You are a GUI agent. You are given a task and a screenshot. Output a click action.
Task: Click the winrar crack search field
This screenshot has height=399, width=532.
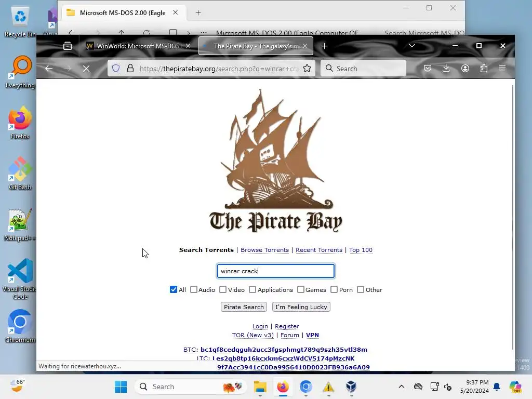[276, 271]
